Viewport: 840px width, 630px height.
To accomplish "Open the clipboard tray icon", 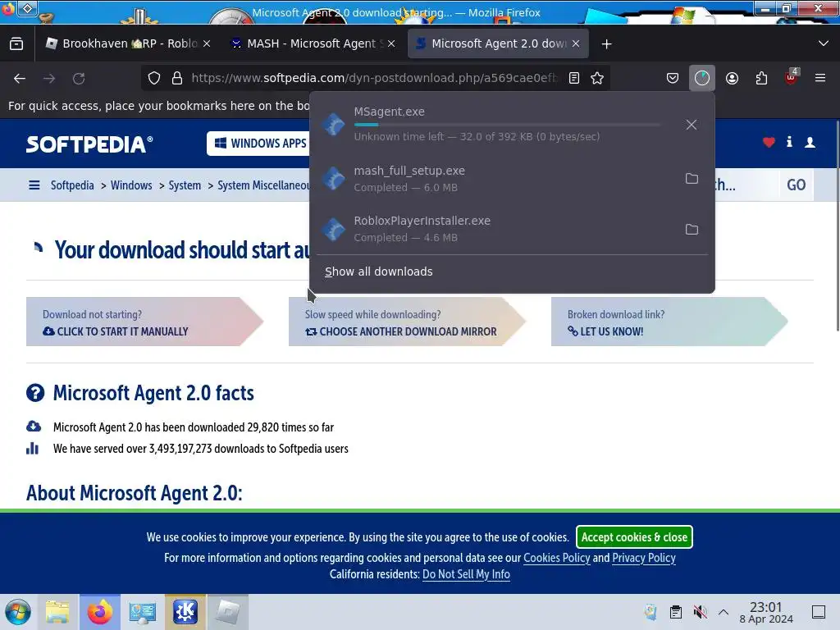I will pos(676,612).
